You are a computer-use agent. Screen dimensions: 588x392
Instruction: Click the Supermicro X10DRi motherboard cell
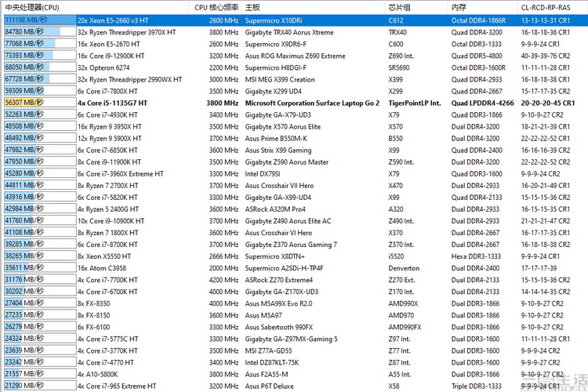pos(274,20)
